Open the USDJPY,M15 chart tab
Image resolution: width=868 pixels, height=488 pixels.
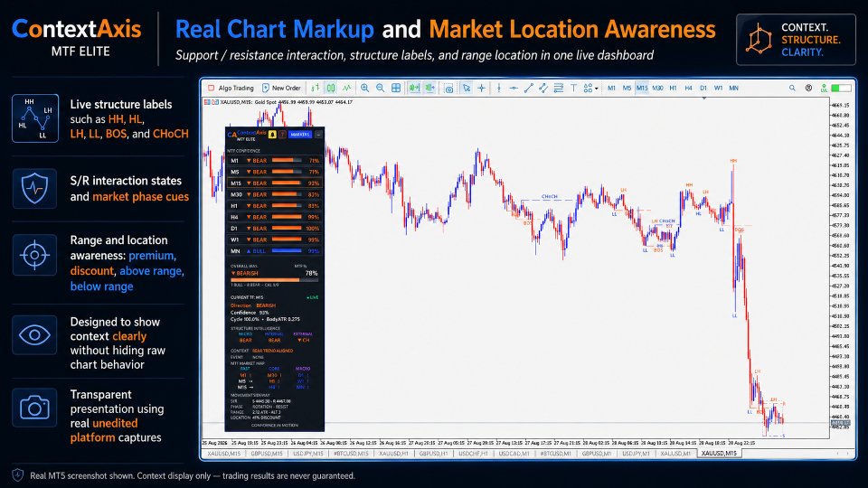point(307,453)
